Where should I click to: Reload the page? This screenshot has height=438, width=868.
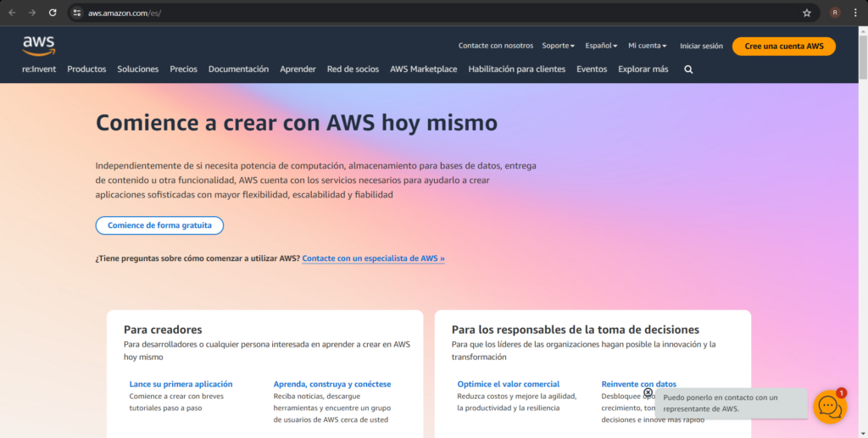tap(53, 13)
